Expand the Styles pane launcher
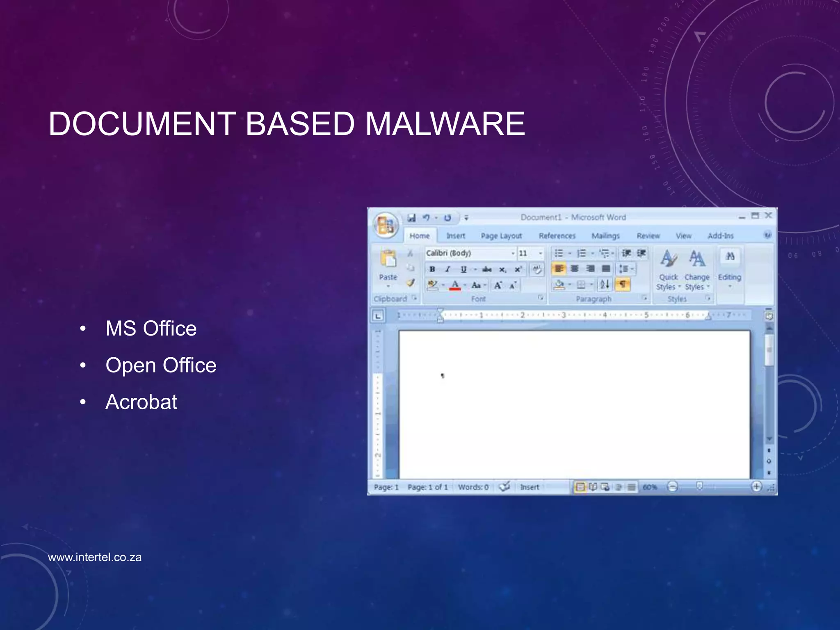Image resolution: width=840 pixels, height=630 pixels. 708,298
